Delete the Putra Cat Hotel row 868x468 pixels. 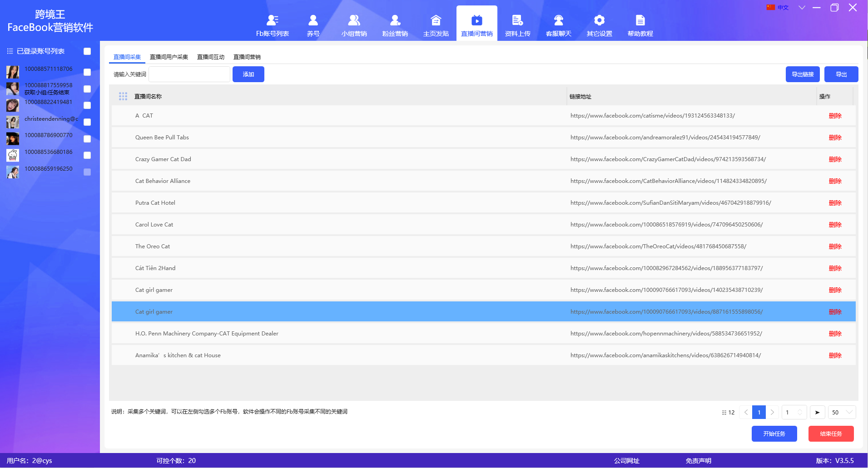(x=835, y=203)
